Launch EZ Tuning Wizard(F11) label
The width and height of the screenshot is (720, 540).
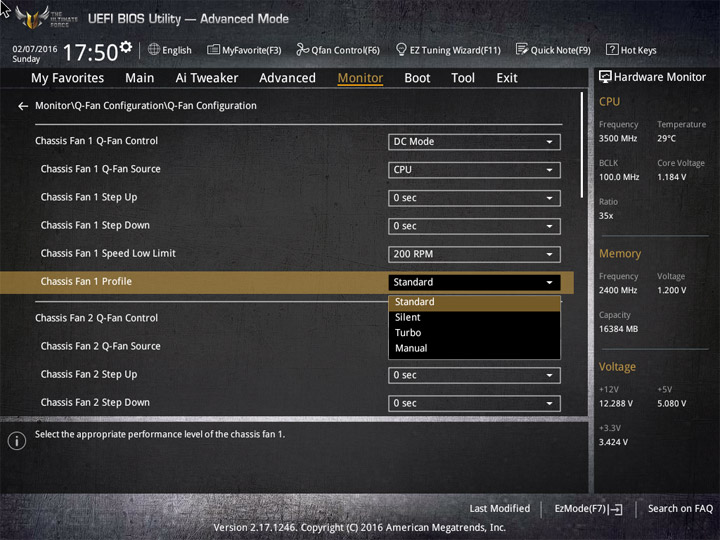click(x=455, y=51)
